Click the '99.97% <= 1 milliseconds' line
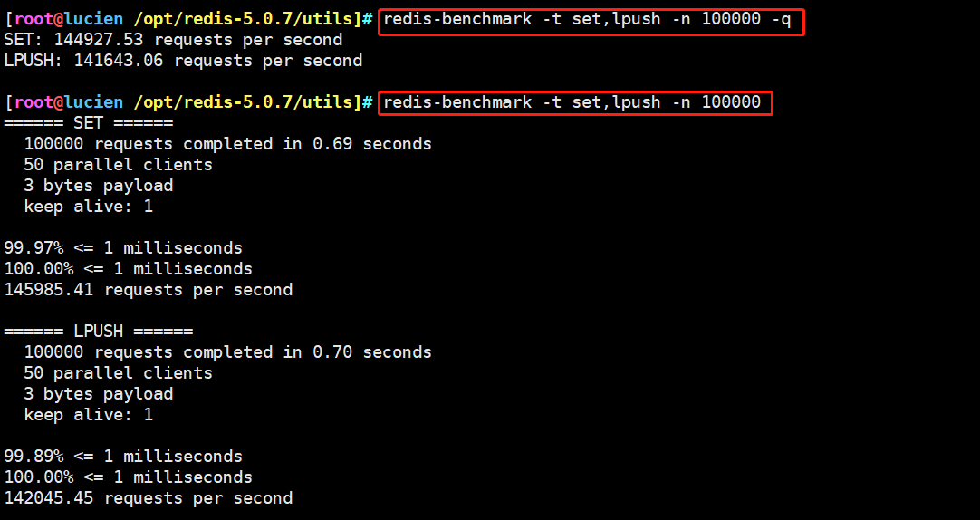Viewport: 980px width, 520px height. pos(123,248)
